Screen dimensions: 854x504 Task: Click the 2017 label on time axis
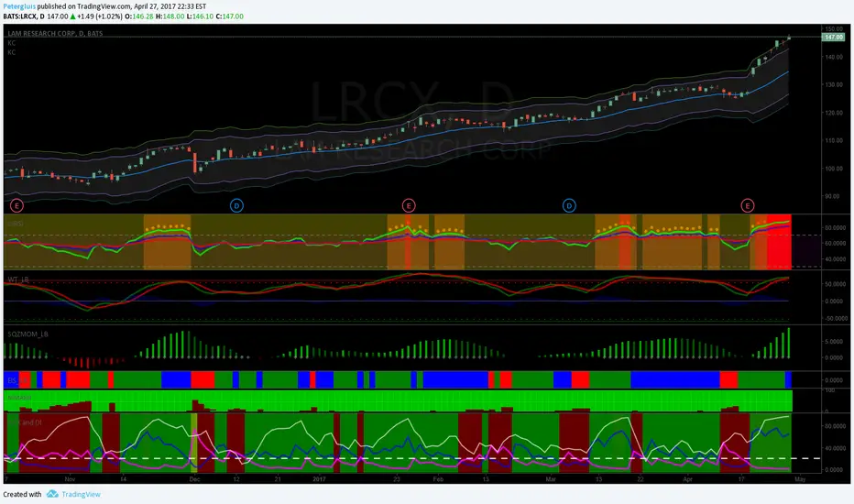(319, 479)
